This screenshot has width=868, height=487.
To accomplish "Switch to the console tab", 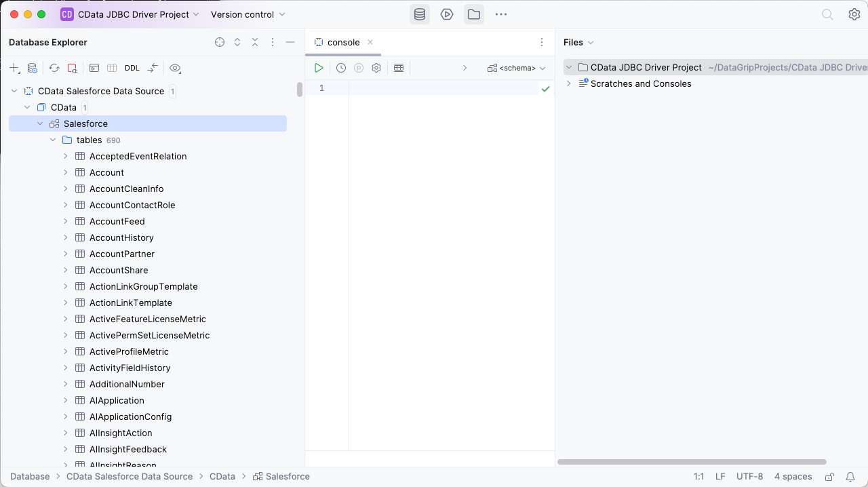I will pyautogui.click(x=343, y=42).
